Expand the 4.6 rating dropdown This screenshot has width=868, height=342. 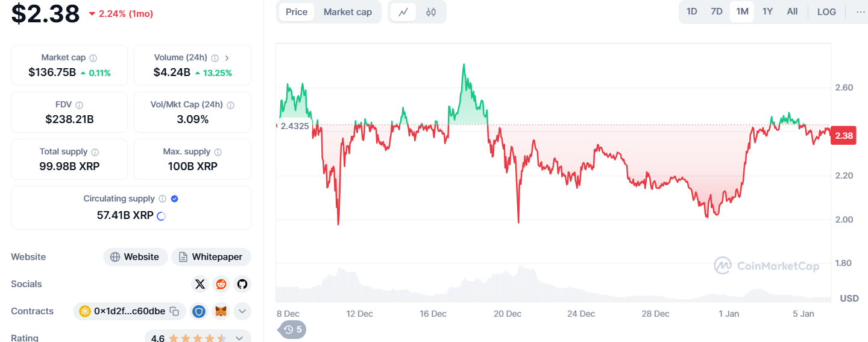[239, 338]
